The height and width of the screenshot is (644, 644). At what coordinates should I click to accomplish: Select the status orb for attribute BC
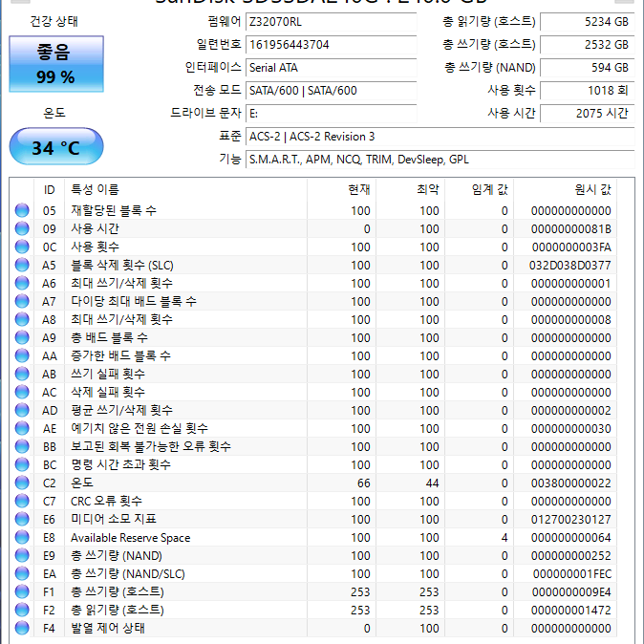22,464
